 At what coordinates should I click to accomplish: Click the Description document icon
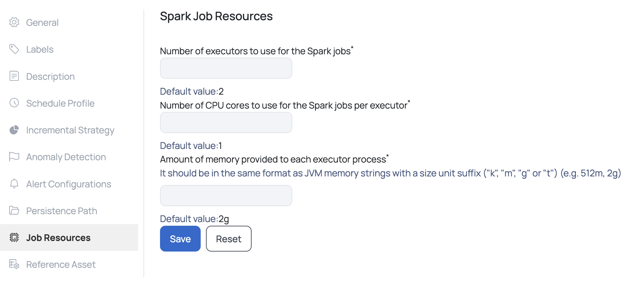(14, 76)
